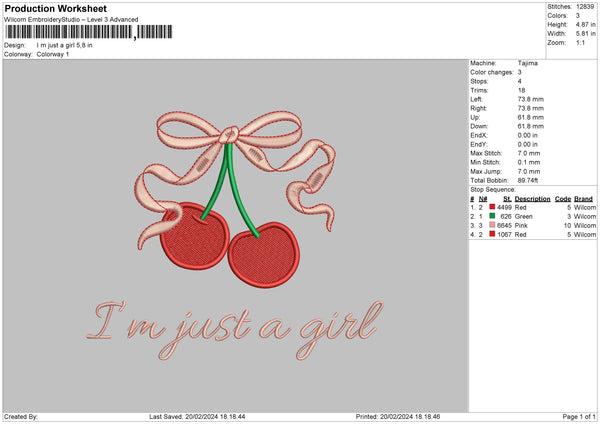
Task: Click the left cherry in the design preview
Action: coord(194,236)
